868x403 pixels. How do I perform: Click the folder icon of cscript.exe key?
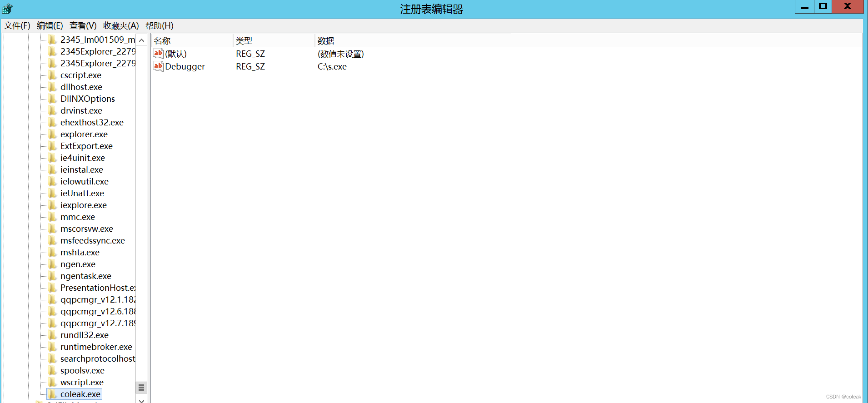tap(53, 75)
